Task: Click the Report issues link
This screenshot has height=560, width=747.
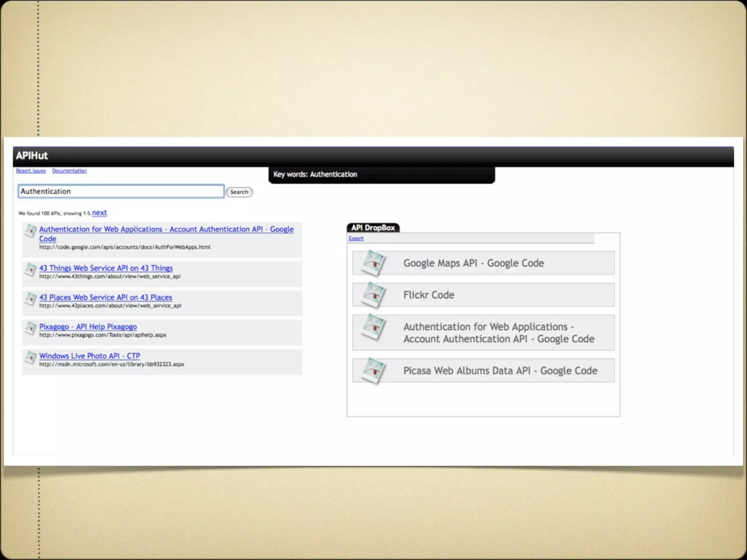Action: [x=31, y=171]
